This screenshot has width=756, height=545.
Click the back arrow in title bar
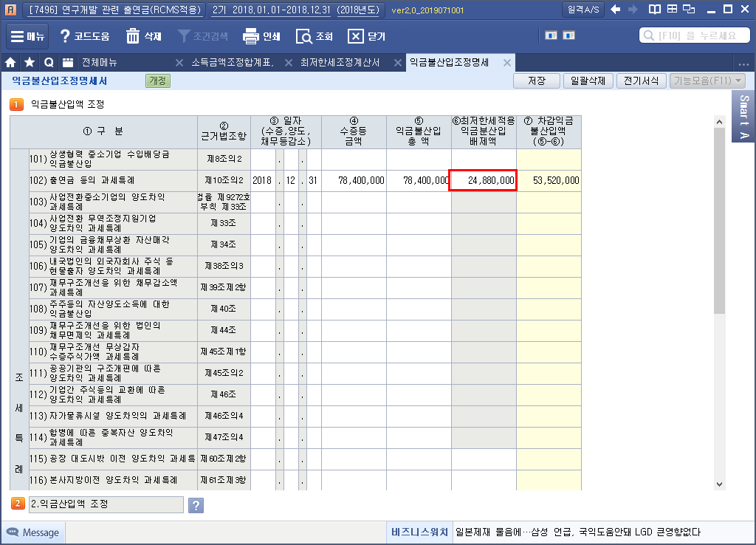pyautogui.click(x=616, y=9)
